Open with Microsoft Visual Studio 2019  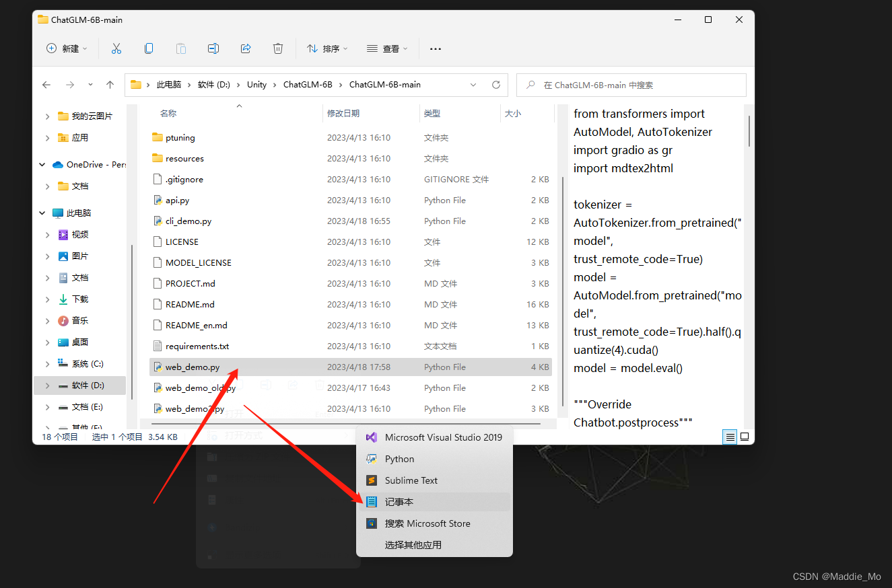tap(434, 437)
